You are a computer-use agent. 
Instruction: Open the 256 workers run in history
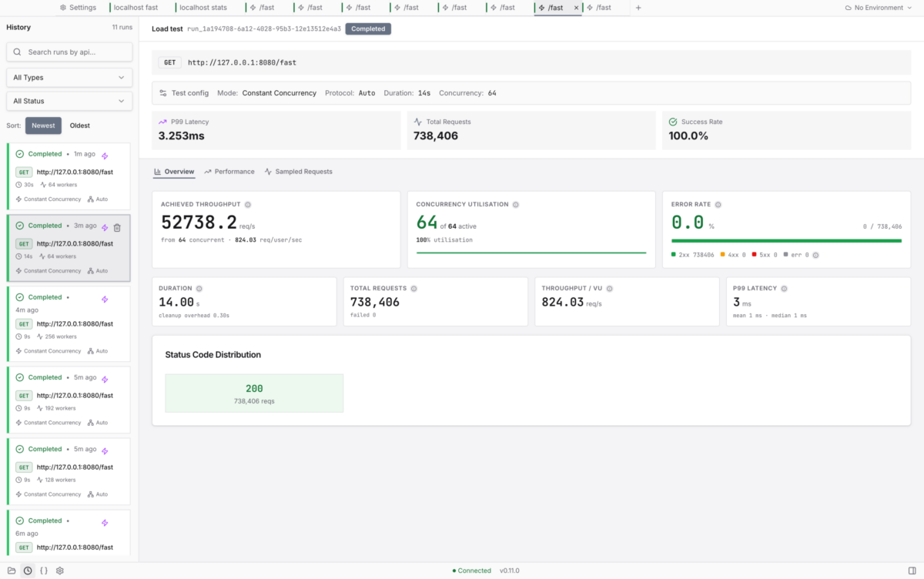69,323
